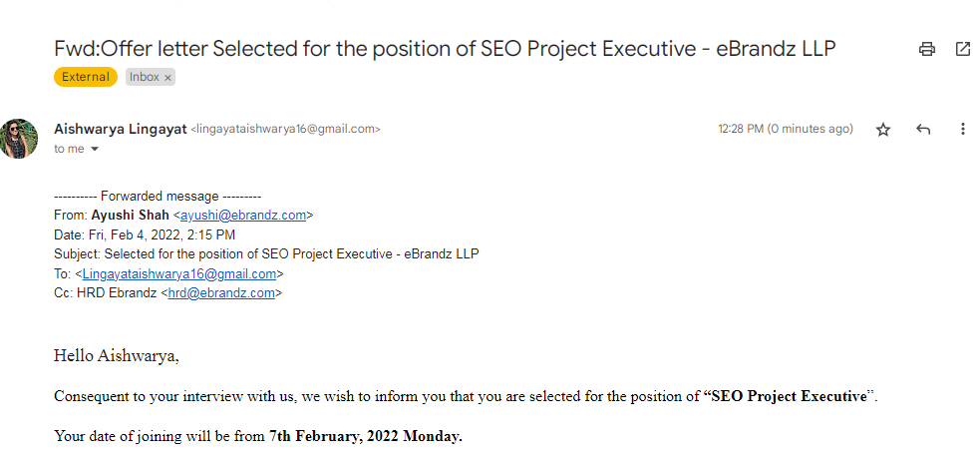Expand recipient details next to 'to me'
The height and width of the screenshot is (463, 980).
tap(95, 149)
